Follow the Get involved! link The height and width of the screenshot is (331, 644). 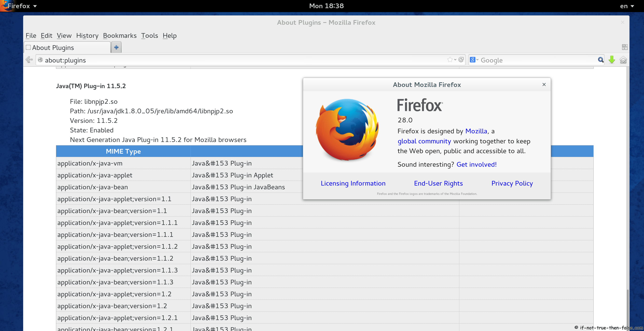[477, 164]
